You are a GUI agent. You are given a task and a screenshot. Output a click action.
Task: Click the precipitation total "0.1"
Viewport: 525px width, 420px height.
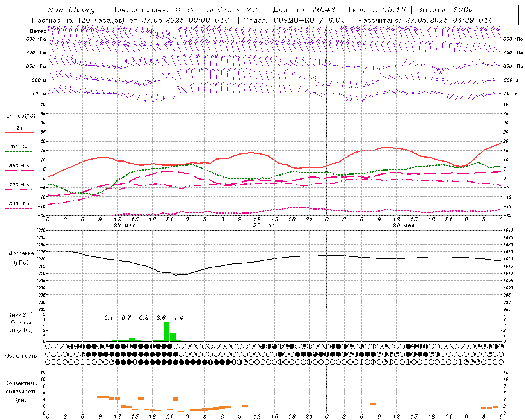(108, 317)
